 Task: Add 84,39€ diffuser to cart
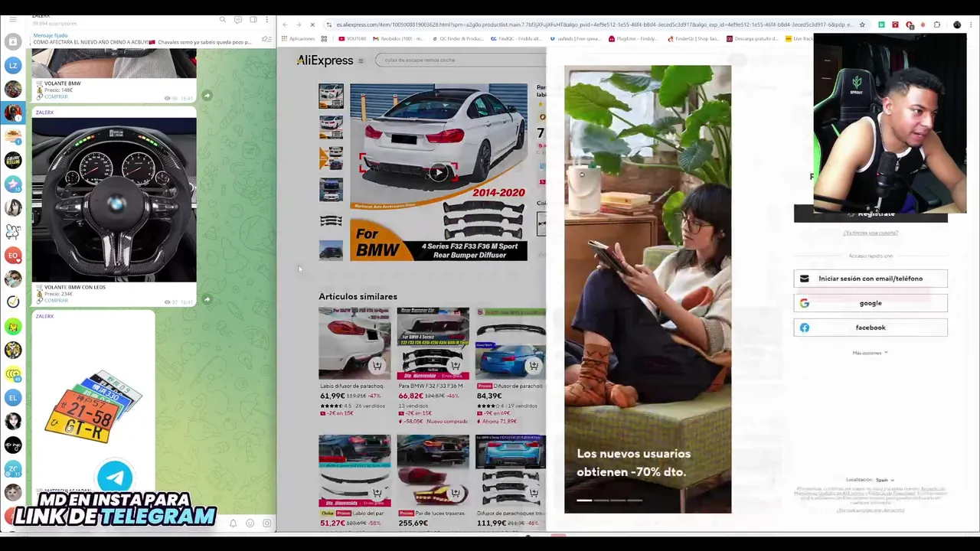tap(533, 366)
